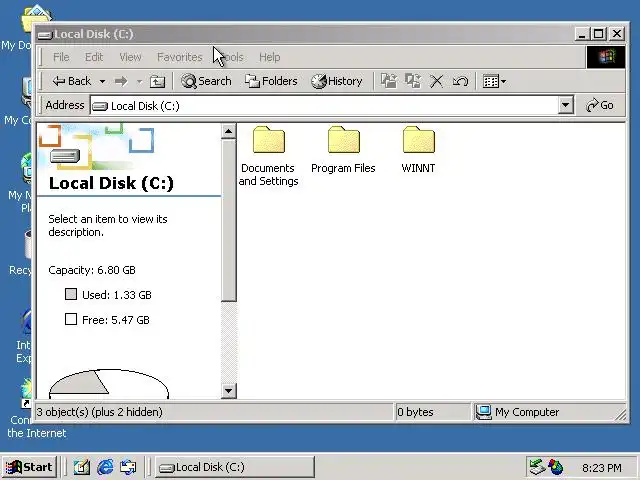This screenshot has width=640, height=480.
Task: Select the WINNT folder
Action: 418,150
